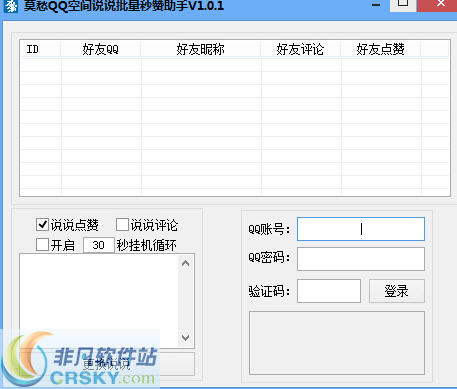
Task: Click the 登录 button
Action: tap(397, 291)
